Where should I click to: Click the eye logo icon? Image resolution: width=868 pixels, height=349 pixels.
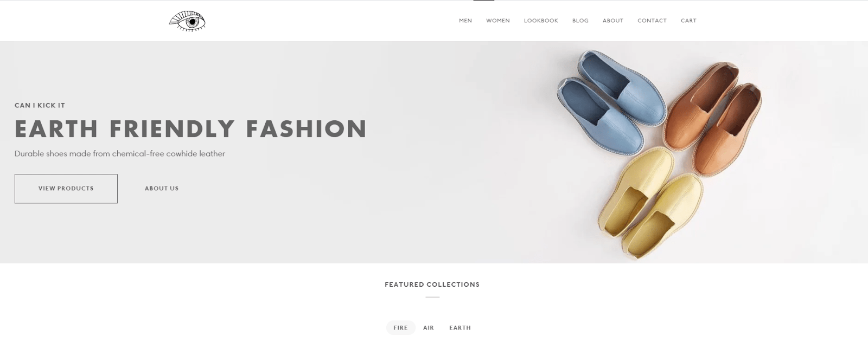point(187,21)
